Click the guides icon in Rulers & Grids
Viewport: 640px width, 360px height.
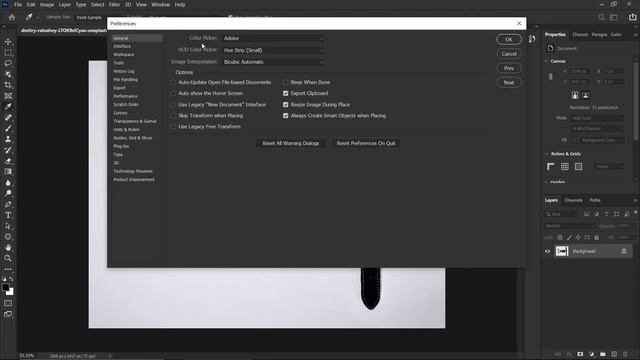[578, 167]
